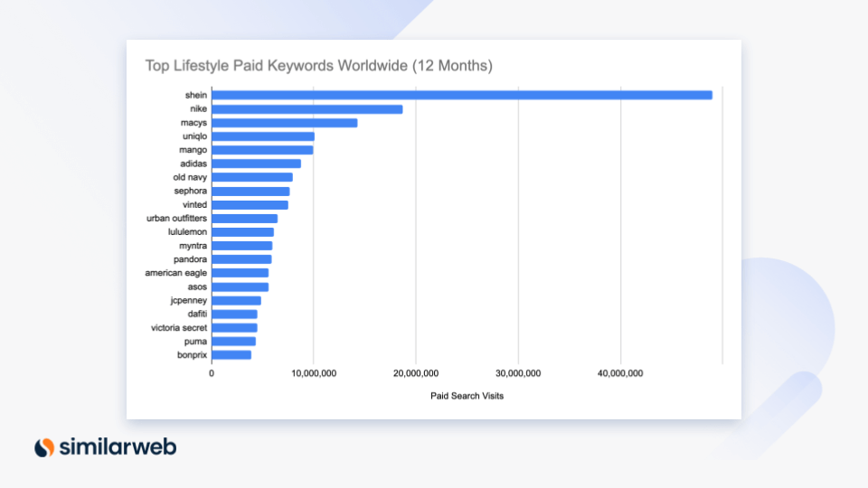Click the 'nike' keyword label
The width and height of the screenshot is (868, 488).
198,109
